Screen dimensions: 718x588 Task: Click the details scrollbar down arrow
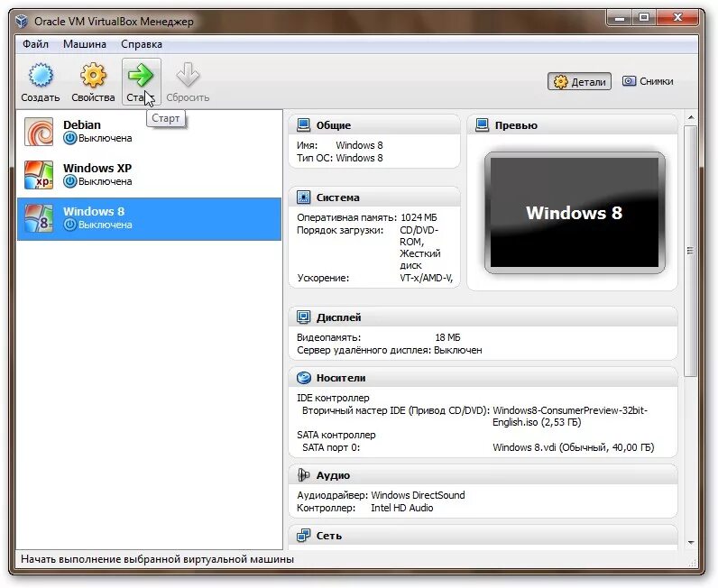[x=691, y=543]
